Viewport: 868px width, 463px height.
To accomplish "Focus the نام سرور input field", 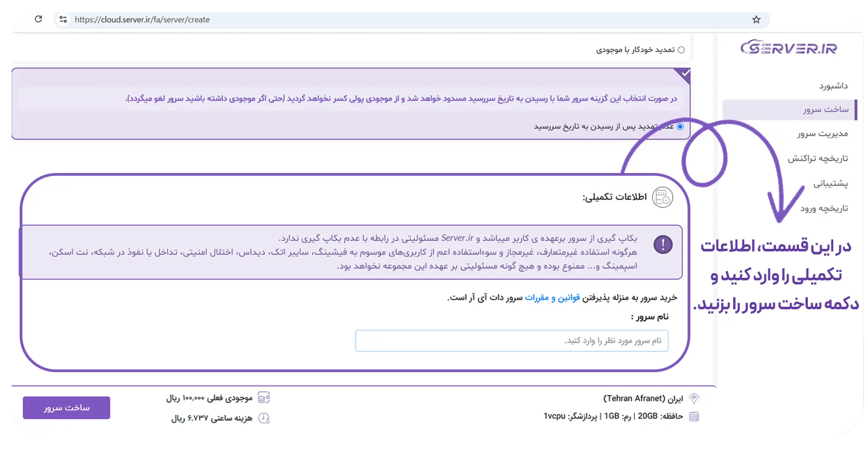I will (512, 341).
